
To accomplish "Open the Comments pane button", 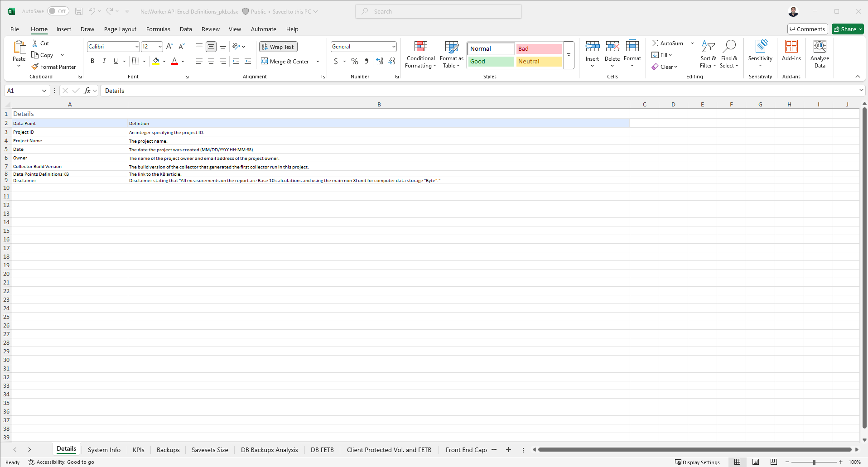I will [x=807, y=29].
